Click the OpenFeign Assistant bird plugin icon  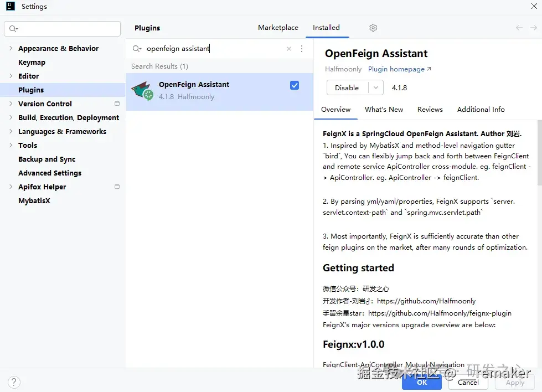point(142,91)
